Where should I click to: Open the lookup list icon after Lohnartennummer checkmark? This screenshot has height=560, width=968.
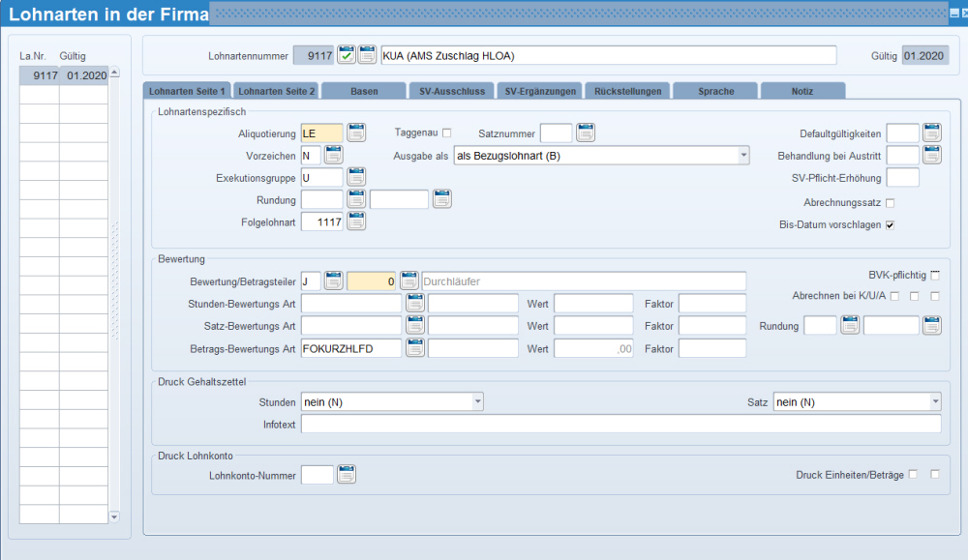[367, 55]
